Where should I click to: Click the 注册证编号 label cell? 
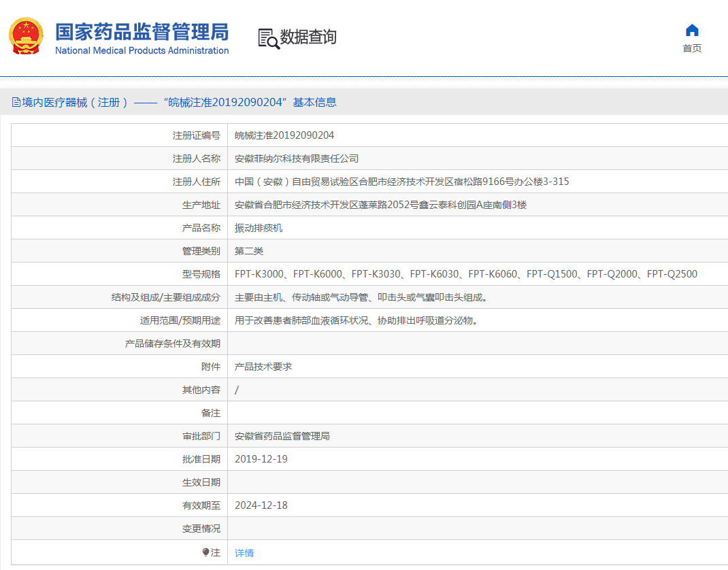(119, 135)
